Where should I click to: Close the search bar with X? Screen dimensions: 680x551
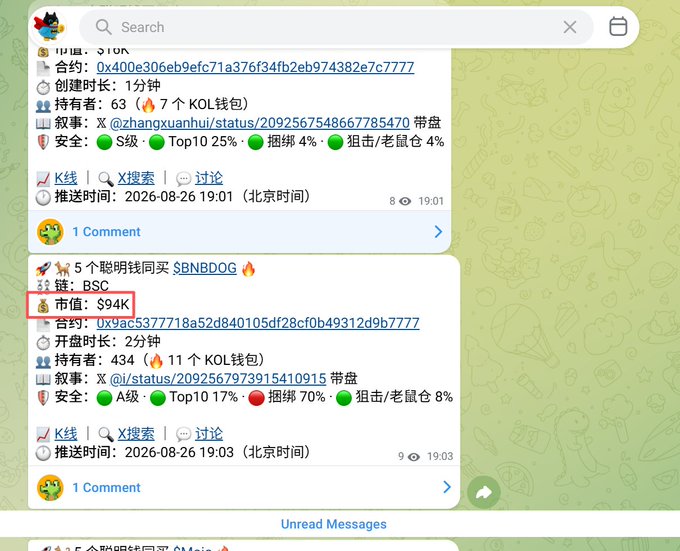(570, 27)
